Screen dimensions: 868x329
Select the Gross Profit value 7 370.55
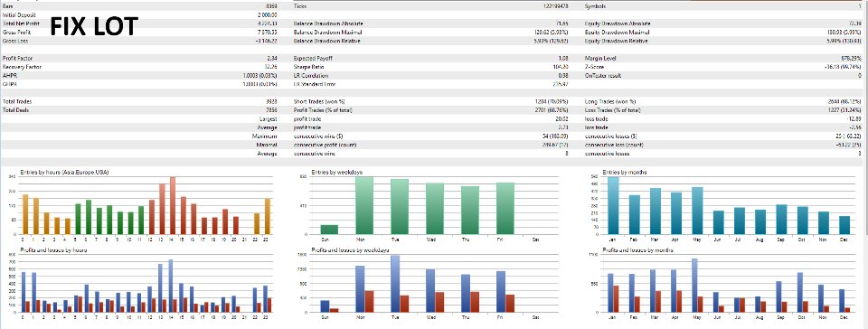(x=268, y=32)
